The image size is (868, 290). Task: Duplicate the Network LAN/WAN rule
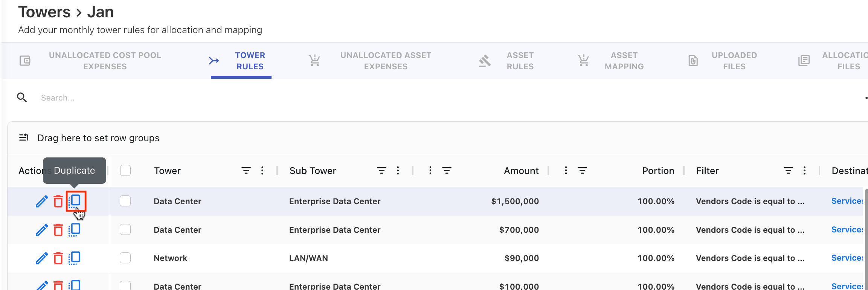[75, 258]
